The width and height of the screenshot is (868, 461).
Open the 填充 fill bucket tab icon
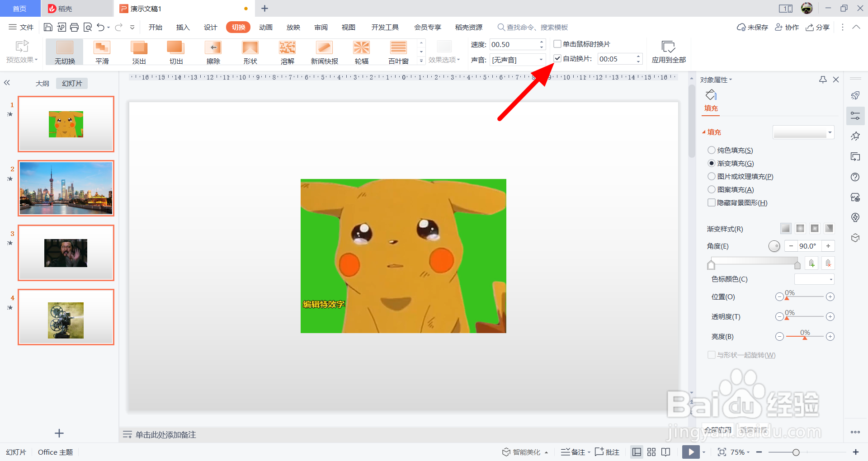pos(711,95)
